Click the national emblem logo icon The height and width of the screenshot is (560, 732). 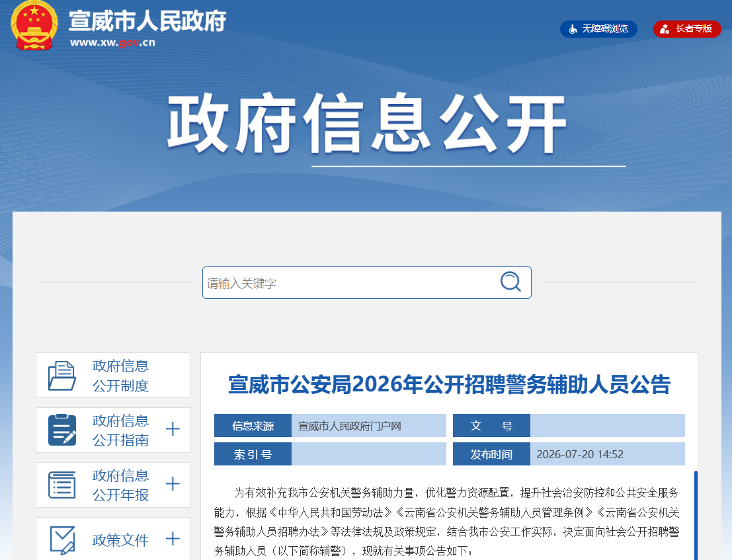[34, 24]
